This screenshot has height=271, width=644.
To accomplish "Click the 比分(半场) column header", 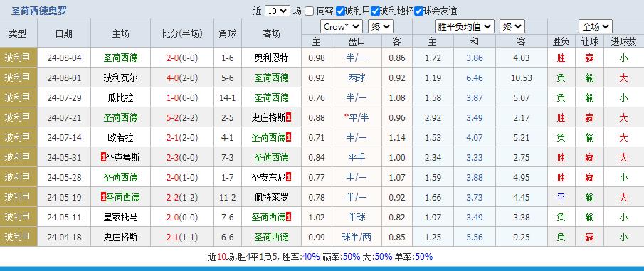I will [182, 33].
